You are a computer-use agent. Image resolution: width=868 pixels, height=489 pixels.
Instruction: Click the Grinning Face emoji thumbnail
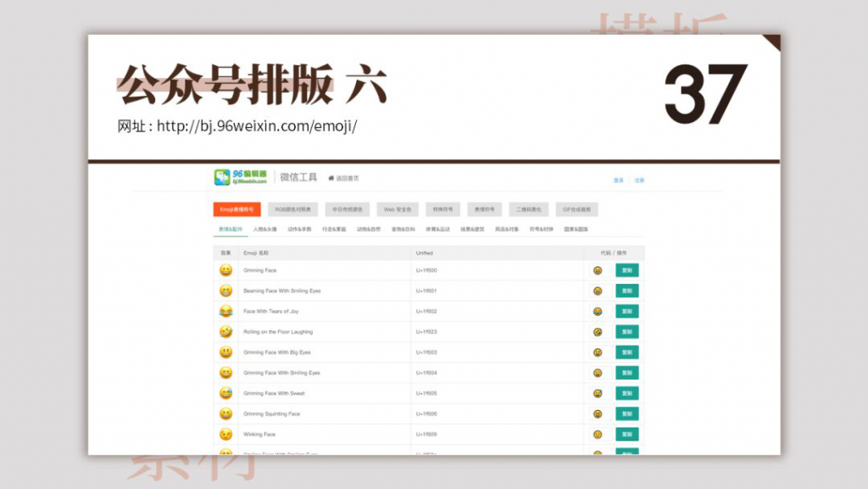[x=225, y=270]
